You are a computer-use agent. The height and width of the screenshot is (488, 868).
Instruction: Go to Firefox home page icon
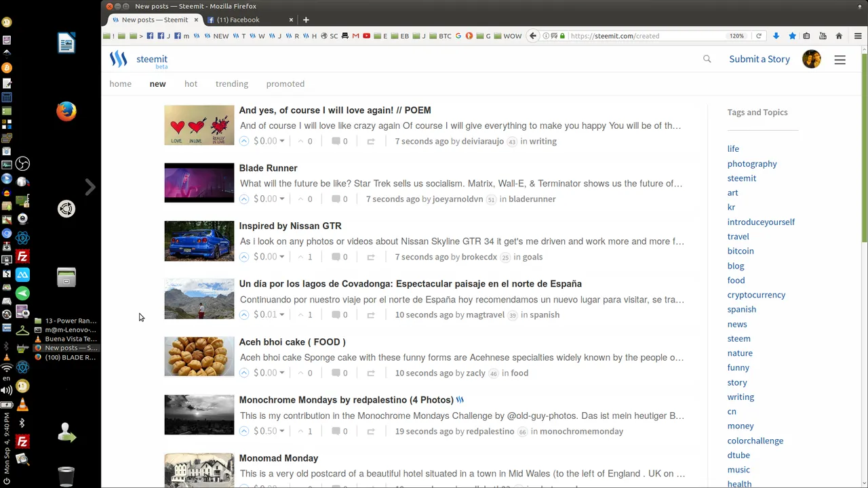pos(839,36)
